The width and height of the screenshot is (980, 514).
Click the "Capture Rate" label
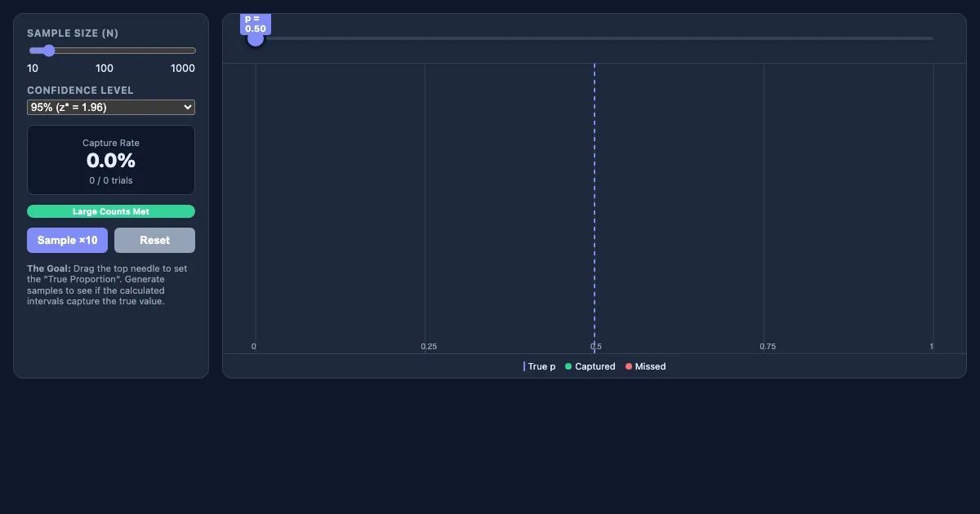pyautogui.click(x=111, y=143)
